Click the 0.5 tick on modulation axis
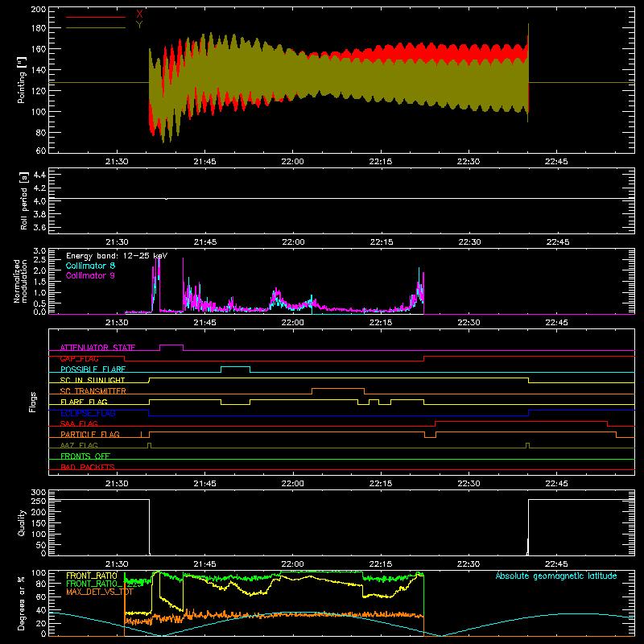The image size is (644, 644). (39, 303)
